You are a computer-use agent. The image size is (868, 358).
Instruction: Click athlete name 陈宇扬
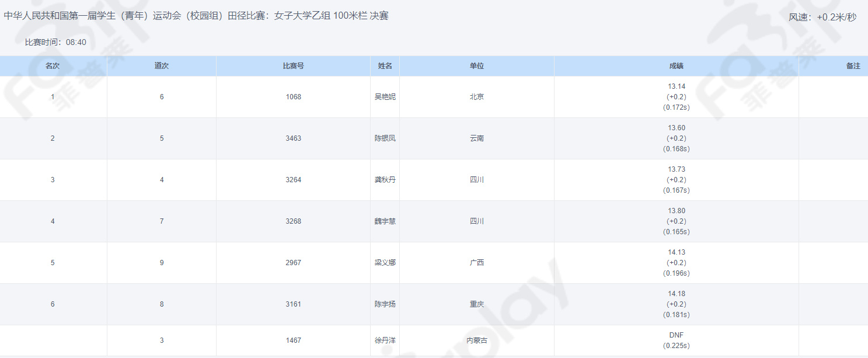pos(385,304)
